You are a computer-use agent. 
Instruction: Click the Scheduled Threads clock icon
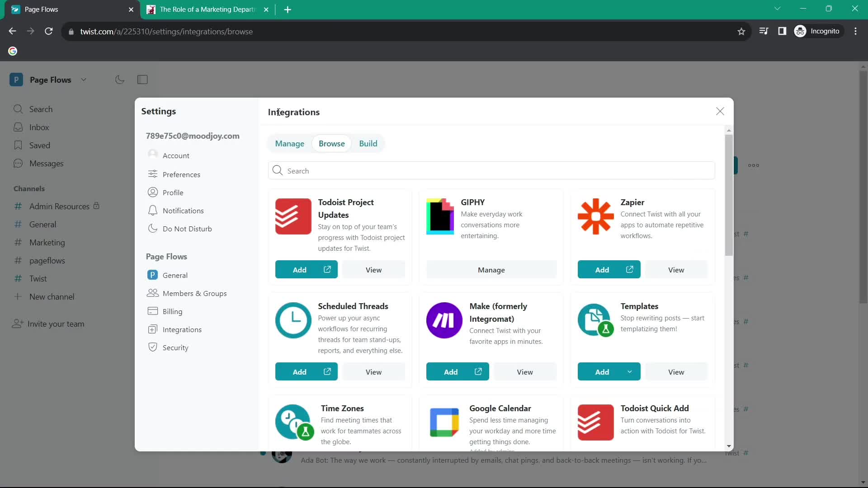coord(293,320)
